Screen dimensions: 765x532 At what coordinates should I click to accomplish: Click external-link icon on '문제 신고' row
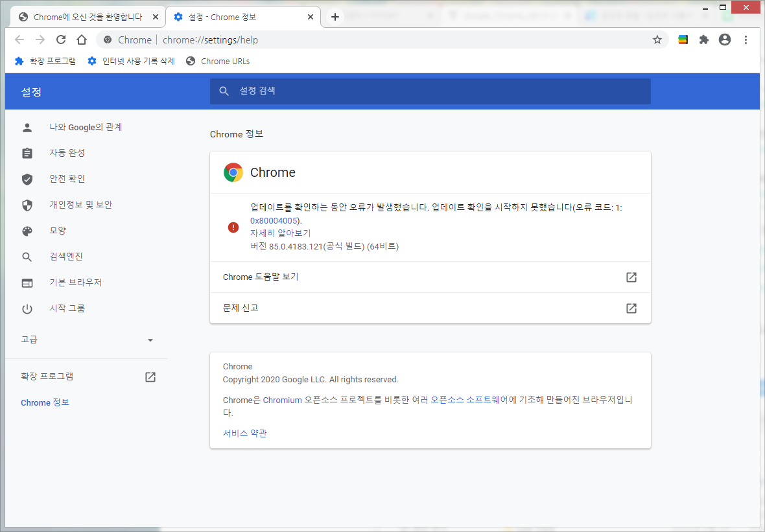pyautogui.click(x=631, y=308)
